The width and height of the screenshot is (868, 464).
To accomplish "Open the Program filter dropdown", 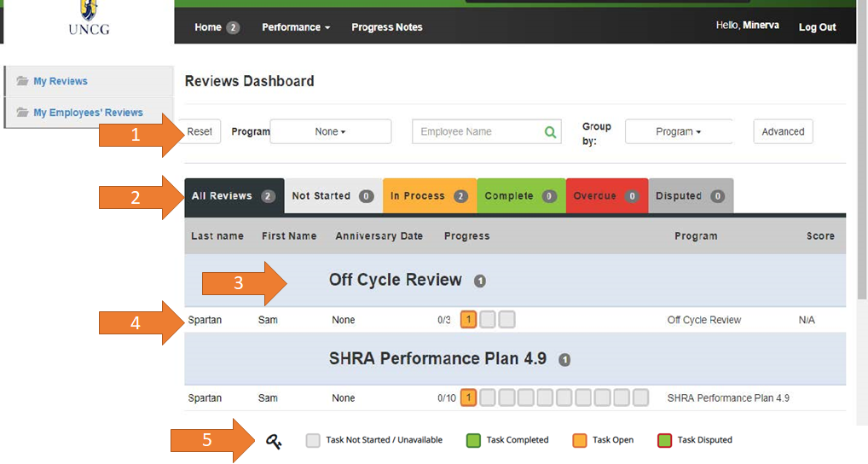I will click(x=330, y=132).
